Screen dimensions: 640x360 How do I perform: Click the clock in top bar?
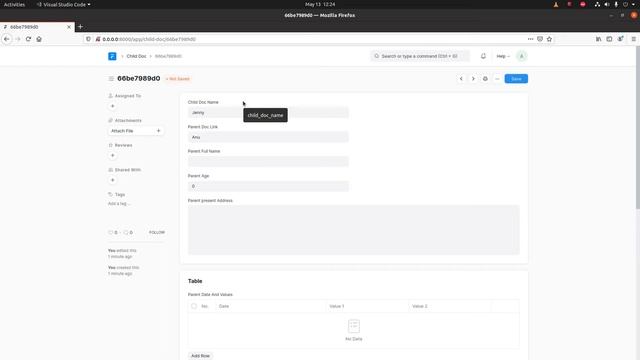click(320, 4)
